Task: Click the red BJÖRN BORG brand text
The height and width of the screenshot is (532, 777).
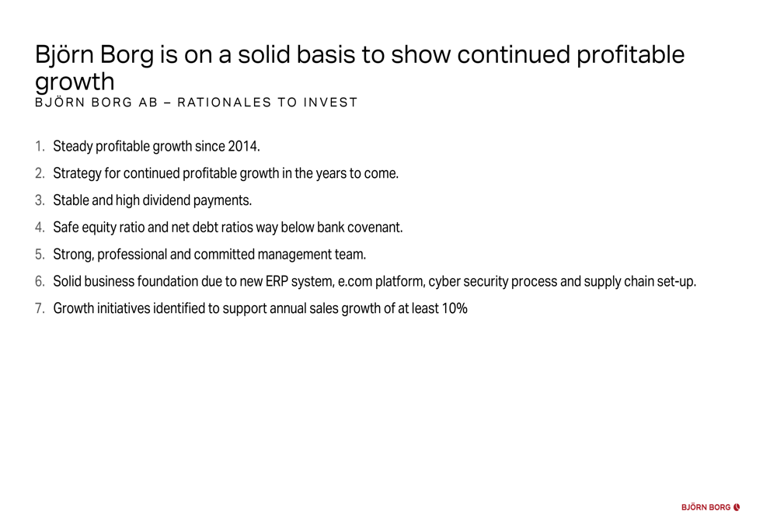Action: click(706, 507)
